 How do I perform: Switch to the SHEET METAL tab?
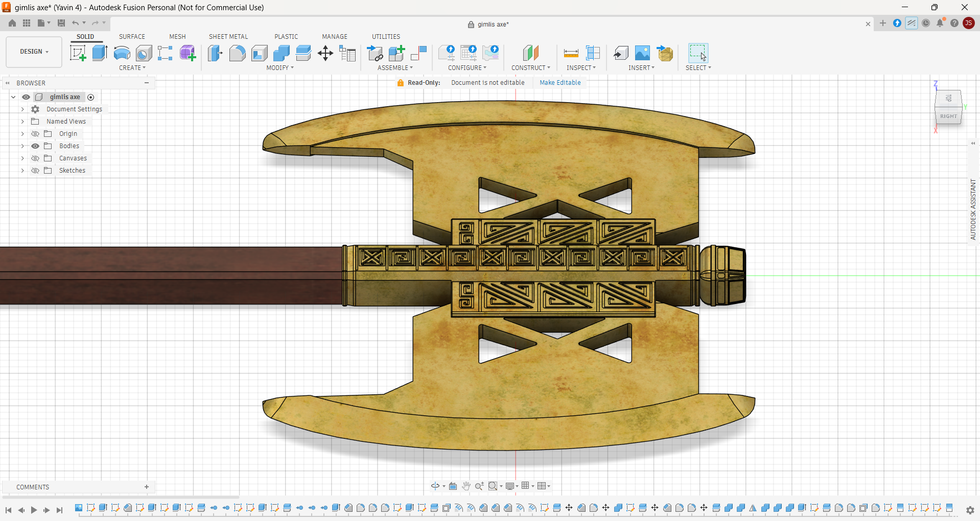coord(228,36)
